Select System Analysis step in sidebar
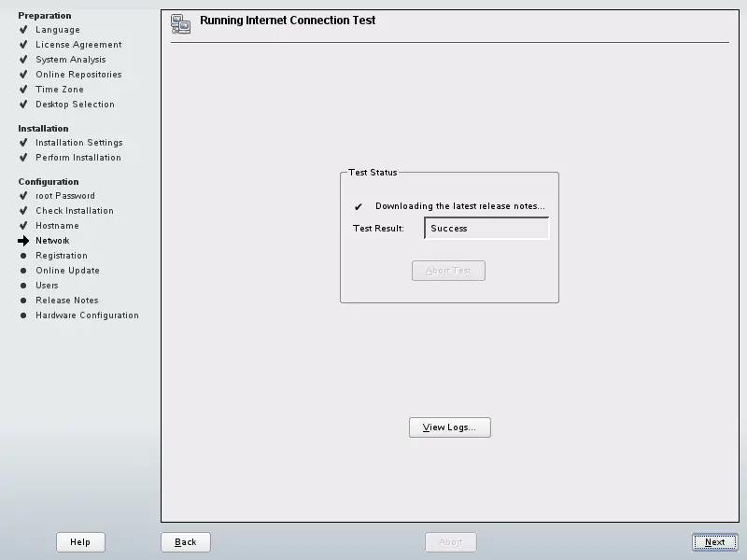This screenshot has width=747, height=560. coord(71,60)
